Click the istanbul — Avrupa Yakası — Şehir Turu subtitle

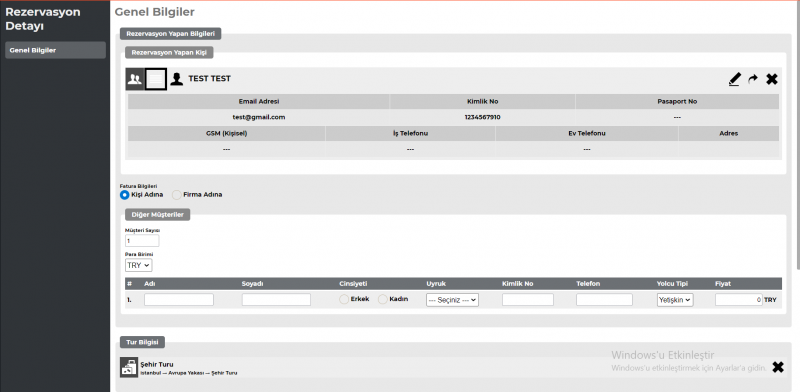189,373
